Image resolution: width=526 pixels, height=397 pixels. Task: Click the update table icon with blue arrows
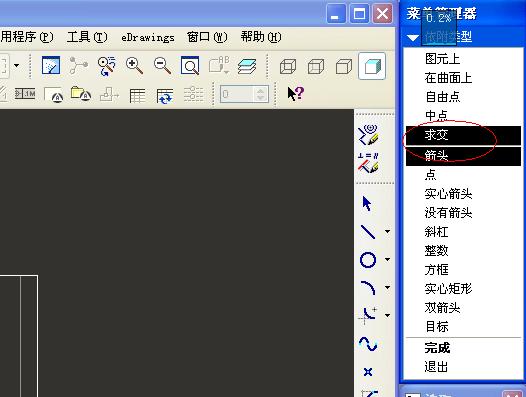[x=165, y=96]
